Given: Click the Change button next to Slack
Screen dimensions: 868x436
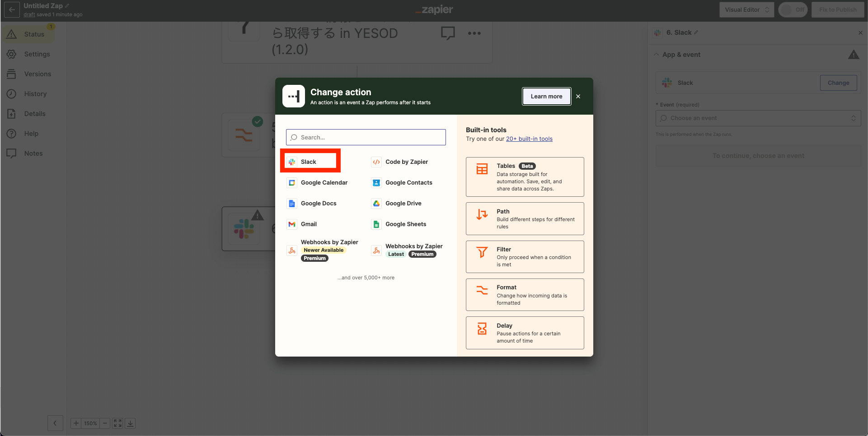Looking at the screenshot, I should coord(838,83).
